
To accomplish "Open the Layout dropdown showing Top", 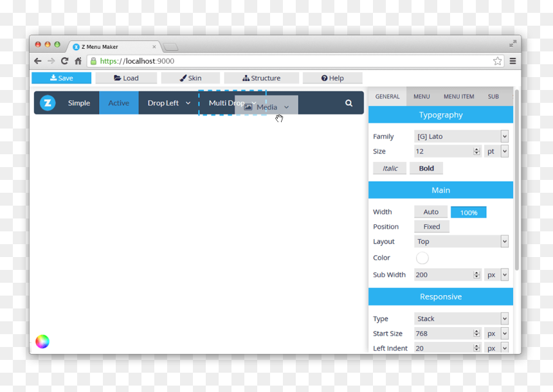I will pyautogui.click(x=461, y=242).
